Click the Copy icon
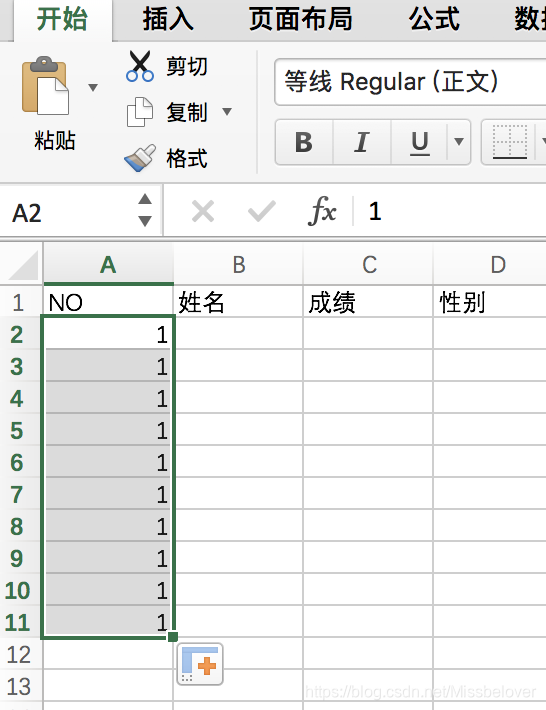Viewport: 546px width, 710px height. coord(139,112)
